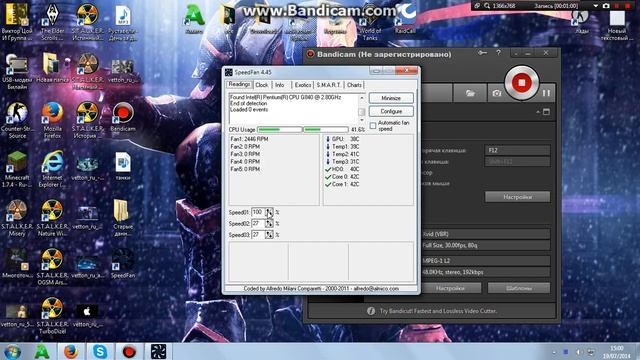Switch to SpeedFan Readings tab
640x360 pixels.
(239, 84)
